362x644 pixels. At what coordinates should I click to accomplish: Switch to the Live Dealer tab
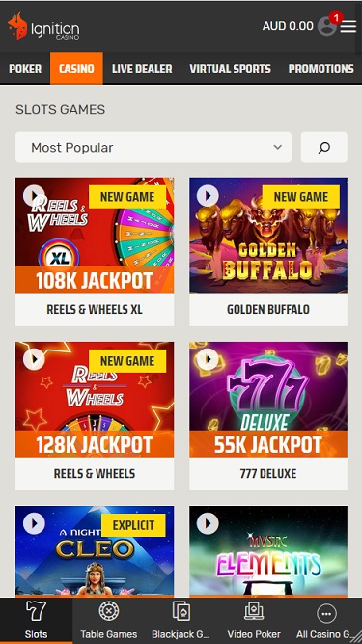click(142, 69)
